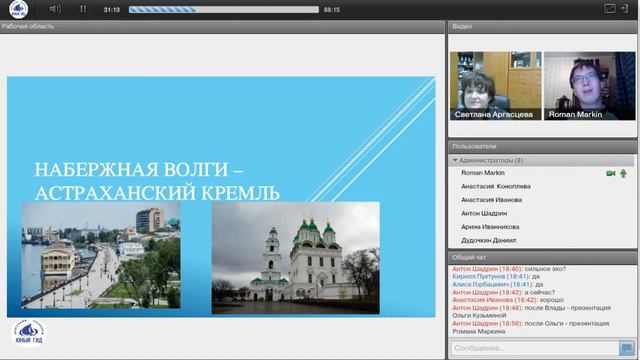Click the Volga embankment photo on slide

(101, 255)
